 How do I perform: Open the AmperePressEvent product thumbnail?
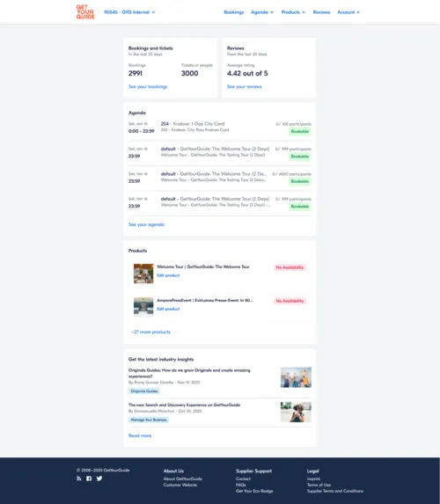[x=143, y=307]
